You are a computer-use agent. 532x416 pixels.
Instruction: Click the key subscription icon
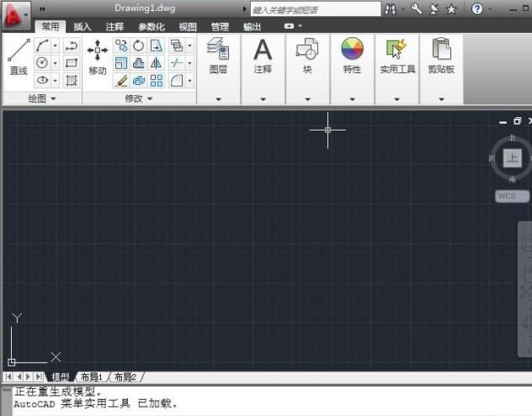pos(417,8)
